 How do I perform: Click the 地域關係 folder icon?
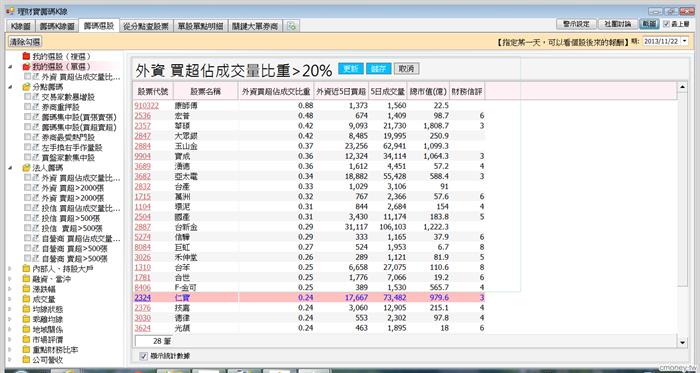tap(26, 329)
